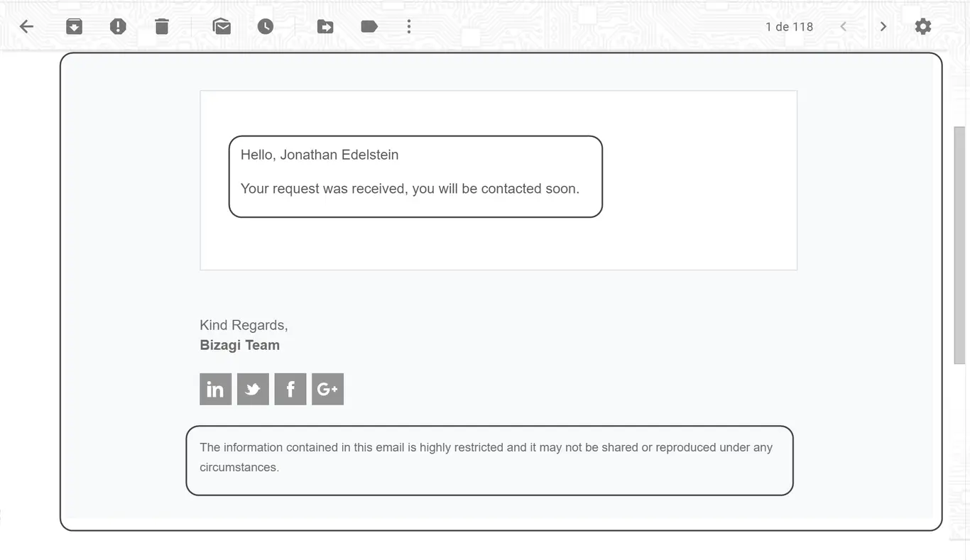Open the more options three-dot menu
This screenshot has height=560, width=970.
(409, 27)
